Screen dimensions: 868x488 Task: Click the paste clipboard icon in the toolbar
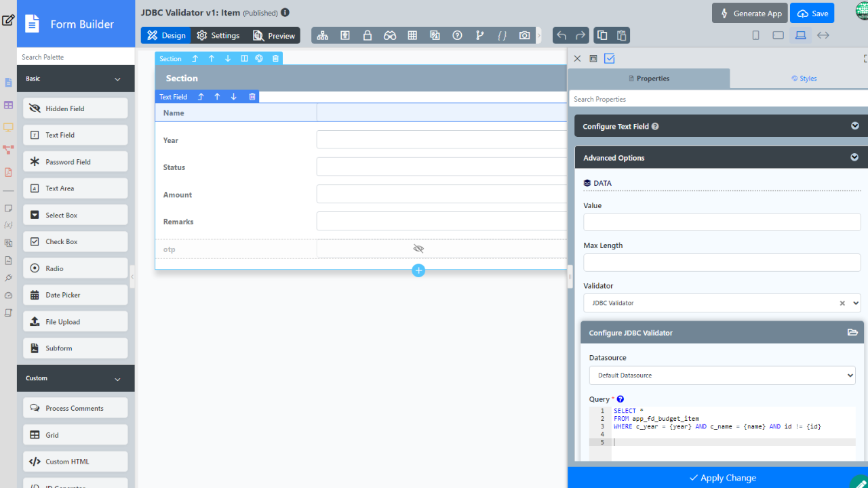621,35
